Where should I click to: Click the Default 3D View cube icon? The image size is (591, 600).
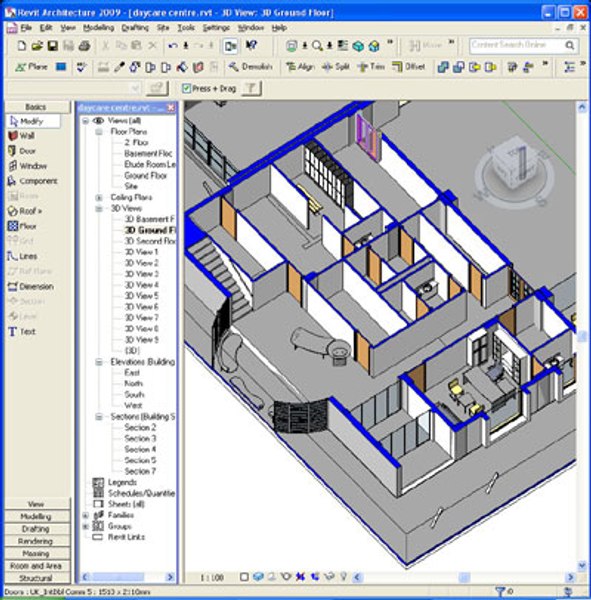374,46
